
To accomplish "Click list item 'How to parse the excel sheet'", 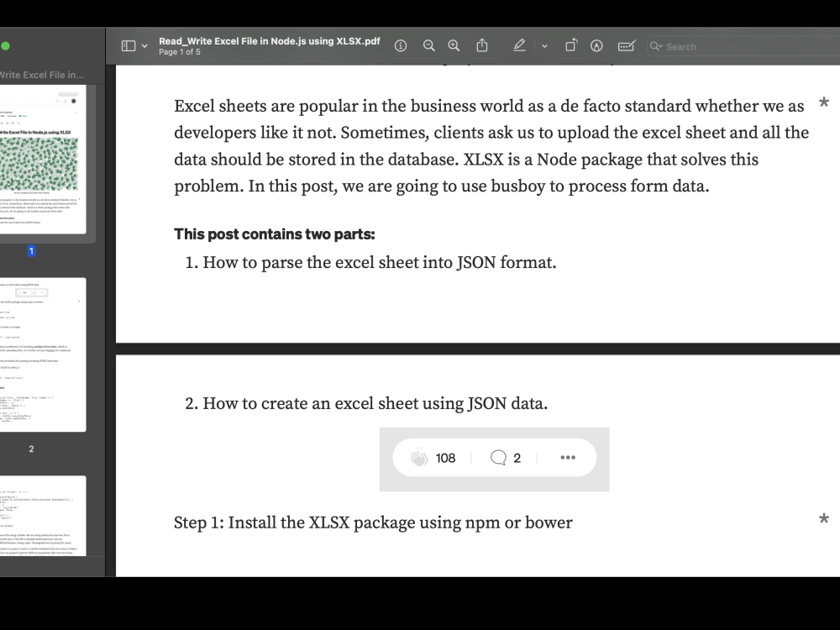I will (380, 262).
